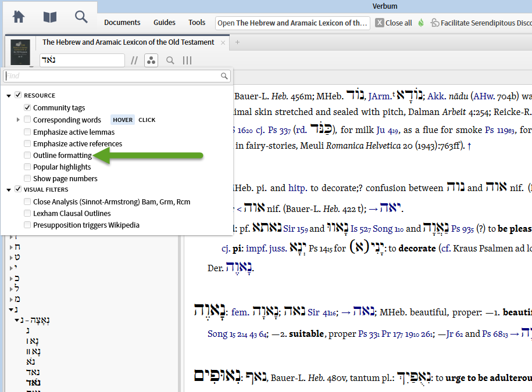Enable Popular highlights
Image resolution: width=532 pixels, height=392 pixels.
(27, 167)
